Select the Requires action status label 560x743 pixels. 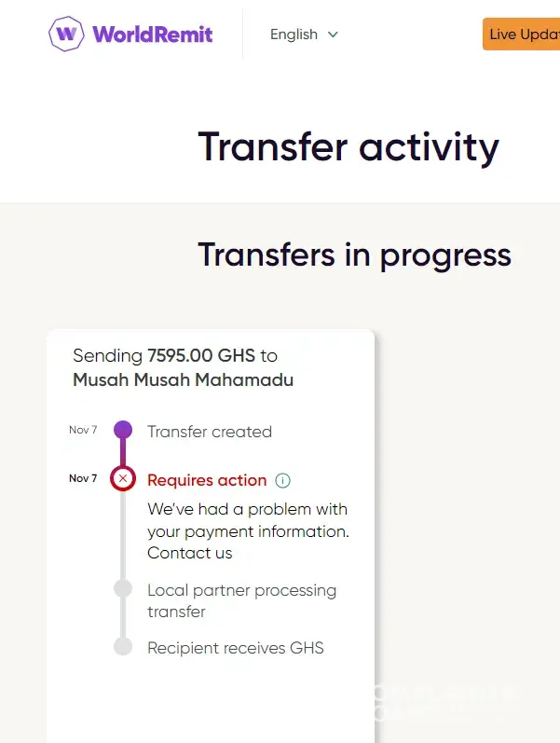[x=207, y=480]
